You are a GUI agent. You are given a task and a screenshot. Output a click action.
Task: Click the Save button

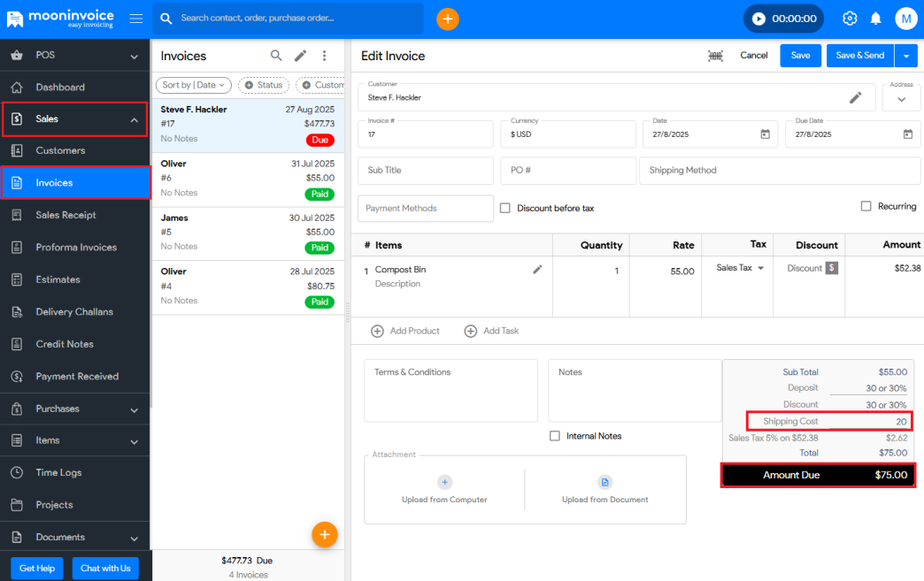[800, 56]
